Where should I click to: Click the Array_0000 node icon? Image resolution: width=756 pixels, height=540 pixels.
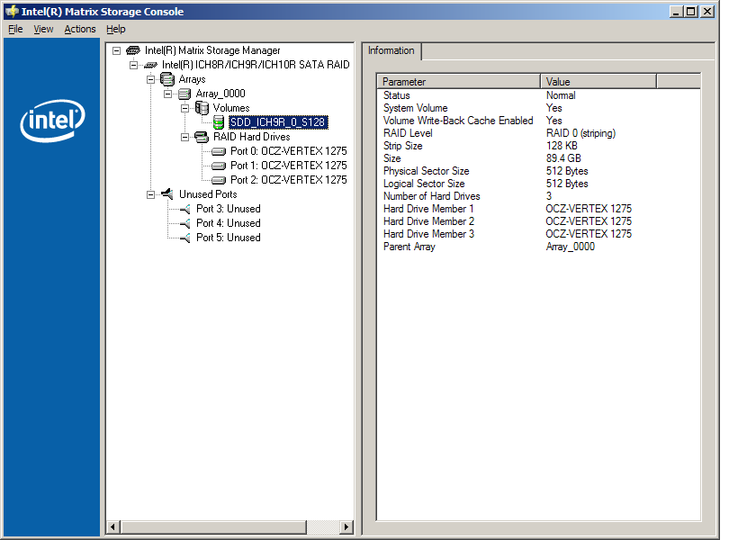tap(184, 94)
